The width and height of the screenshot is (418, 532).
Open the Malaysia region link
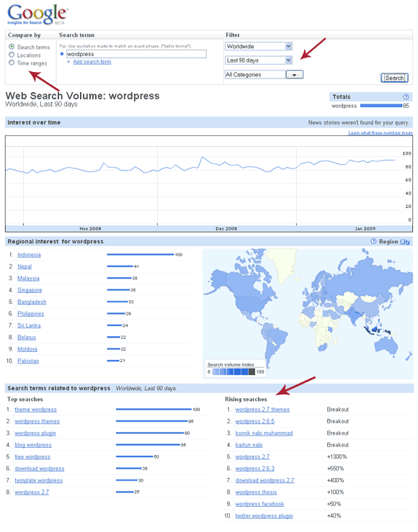tap(29, 278)
